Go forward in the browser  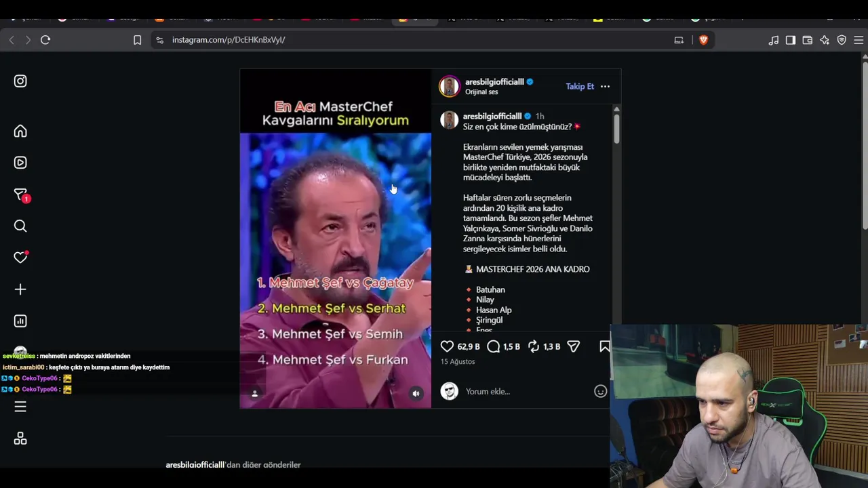click(28, 40)
